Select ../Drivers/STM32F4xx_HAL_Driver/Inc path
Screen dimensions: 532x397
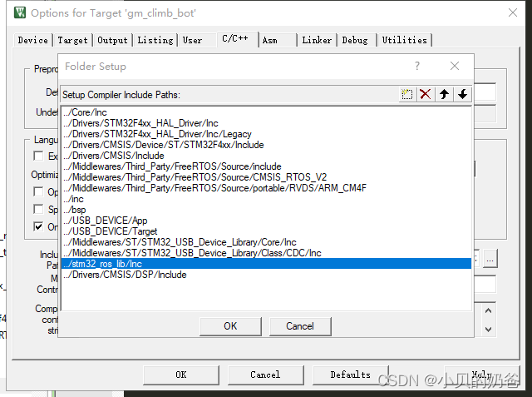coord(266,123)
